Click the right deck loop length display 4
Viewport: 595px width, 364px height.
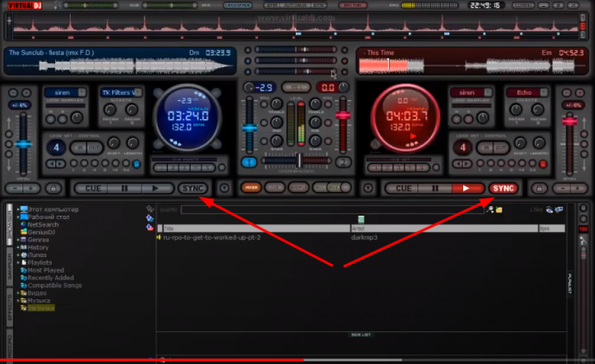[462, 147]
